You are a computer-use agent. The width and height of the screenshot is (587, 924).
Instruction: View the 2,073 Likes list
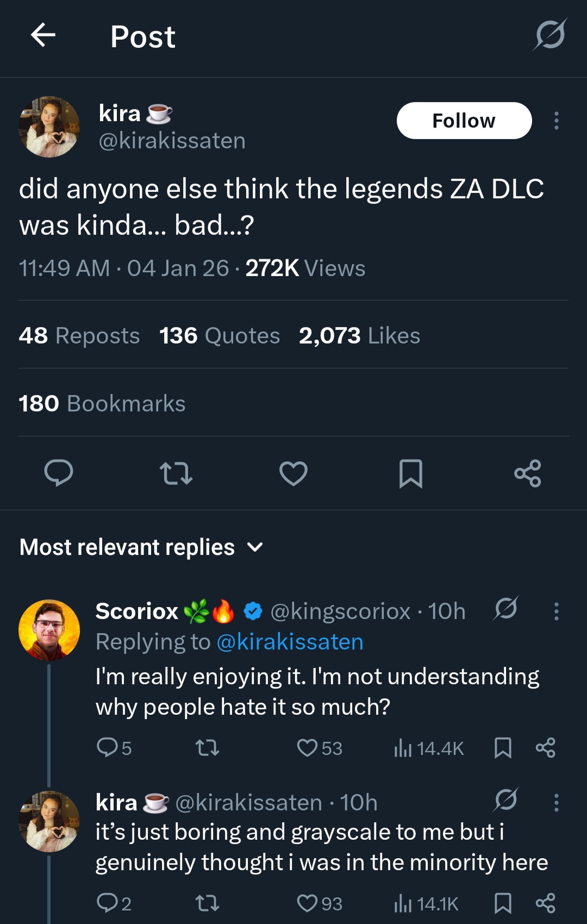359,335
